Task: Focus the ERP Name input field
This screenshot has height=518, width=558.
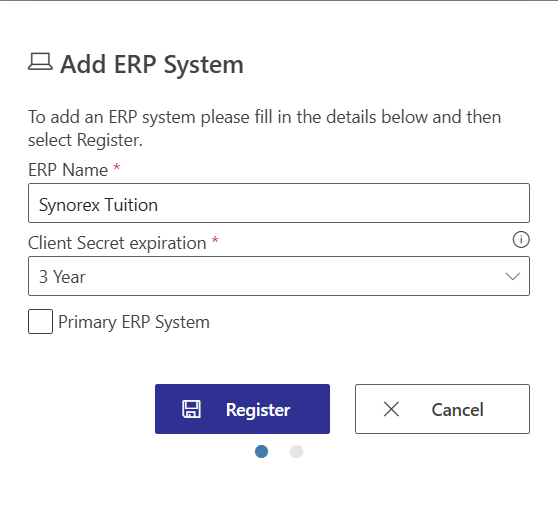Action: point(279,203)
